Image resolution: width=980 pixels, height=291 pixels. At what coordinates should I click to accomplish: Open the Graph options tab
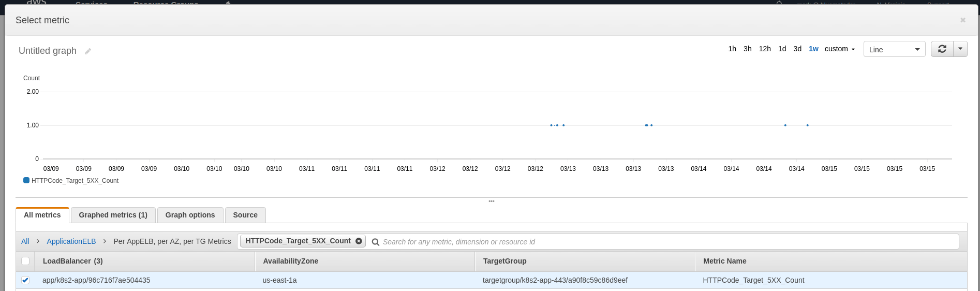[x=190, y=215]
